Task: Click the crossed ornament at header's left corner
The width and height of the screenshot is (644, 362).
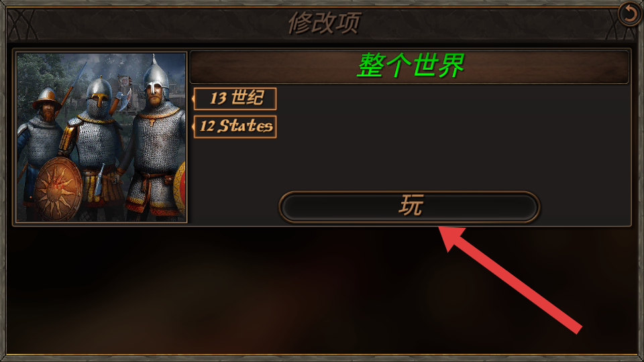Action: 23,25
